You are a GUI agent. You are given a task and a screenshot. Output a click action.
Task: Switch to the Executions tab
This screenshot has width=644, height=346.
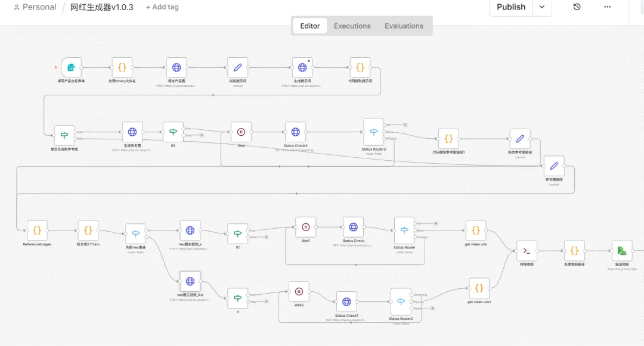(352, 26)
